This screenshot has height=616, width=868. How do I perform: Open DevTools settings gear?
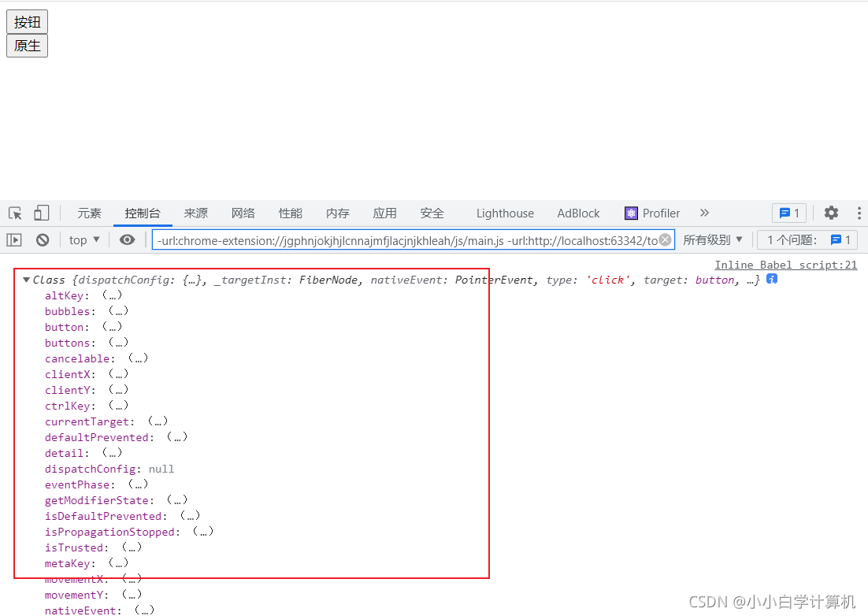click(x=831, y=213)
